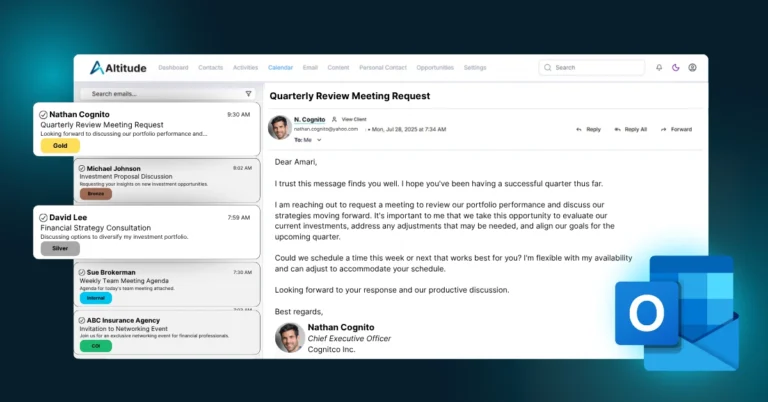
Task: Toggle the check circle on David Lee email
Action: (x=43, y=218)
